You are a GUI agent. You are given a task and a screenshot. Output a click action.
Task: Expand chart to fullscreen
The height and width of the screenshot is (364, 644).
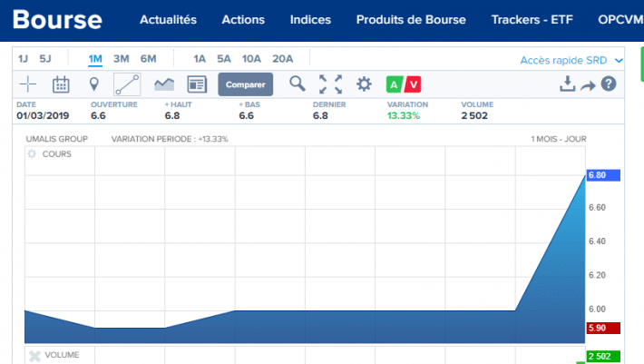(x=331, y=84)
